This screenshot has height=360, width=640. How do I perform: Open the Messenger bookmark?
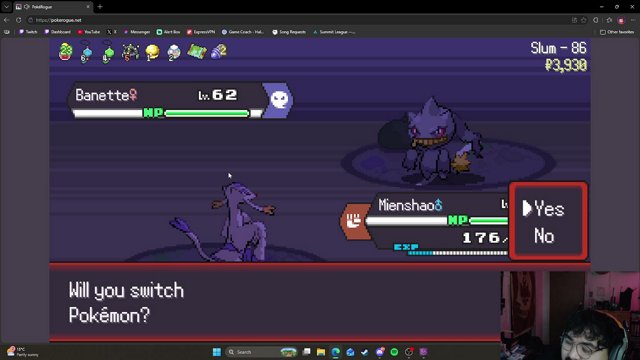pyautogui.click(x=137, y=32)
